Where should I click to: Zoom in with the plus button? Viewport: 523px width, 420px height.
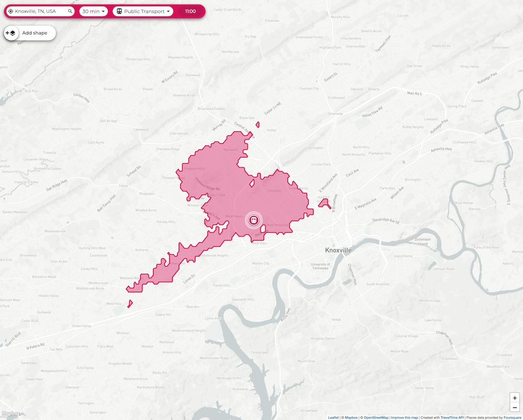(515, 398)
